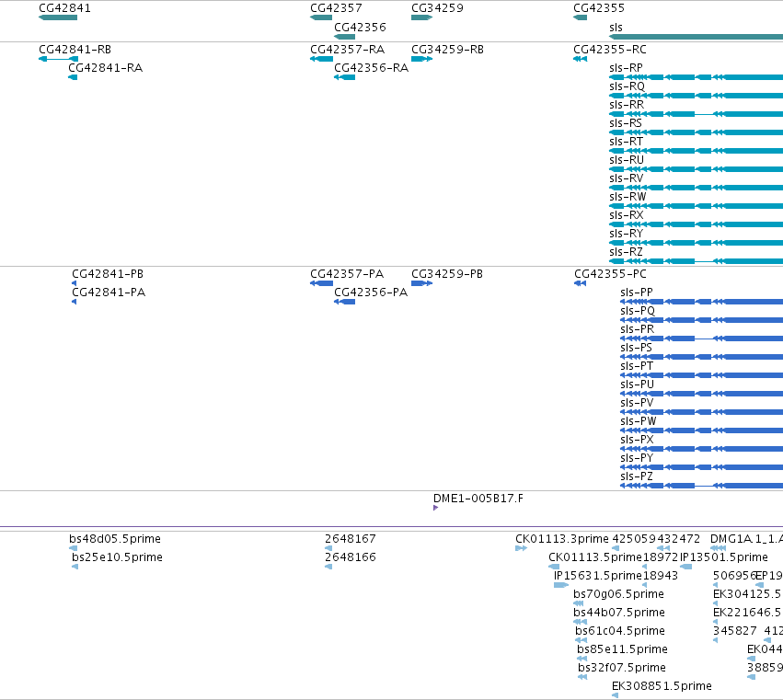Select the CG42357-PA protein glyph
This screenshot has height=700, width=783.
coord(321,283)
